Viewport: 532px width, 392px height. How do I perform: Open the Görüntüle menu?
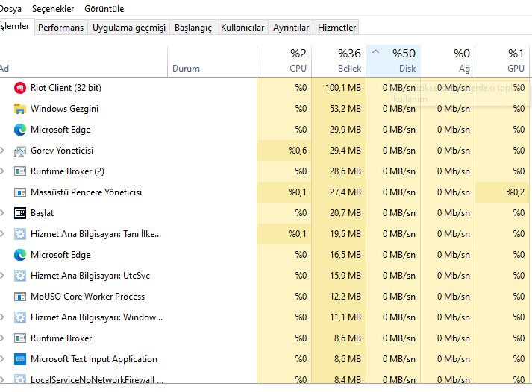[x=104, y=9]
